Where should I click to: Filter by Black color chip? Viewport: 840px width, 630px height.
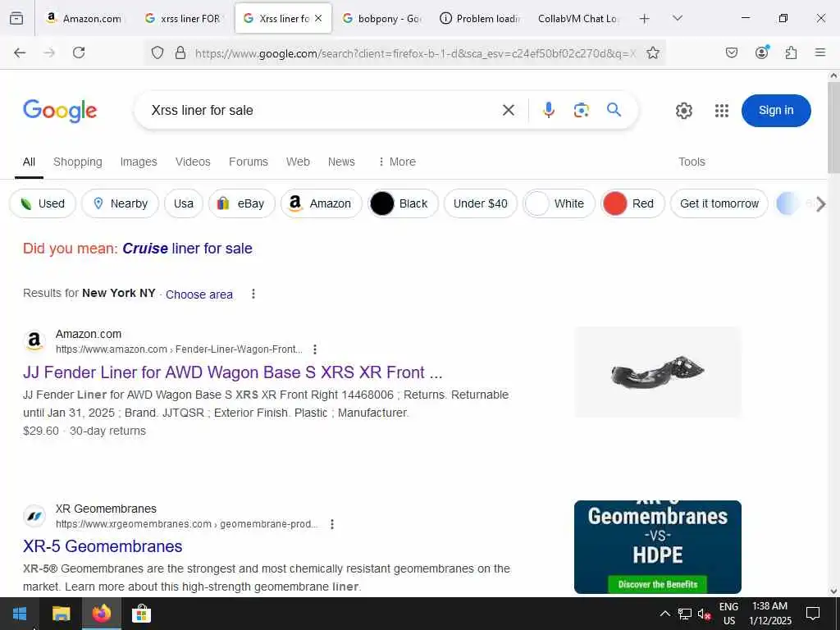point(403,203)
